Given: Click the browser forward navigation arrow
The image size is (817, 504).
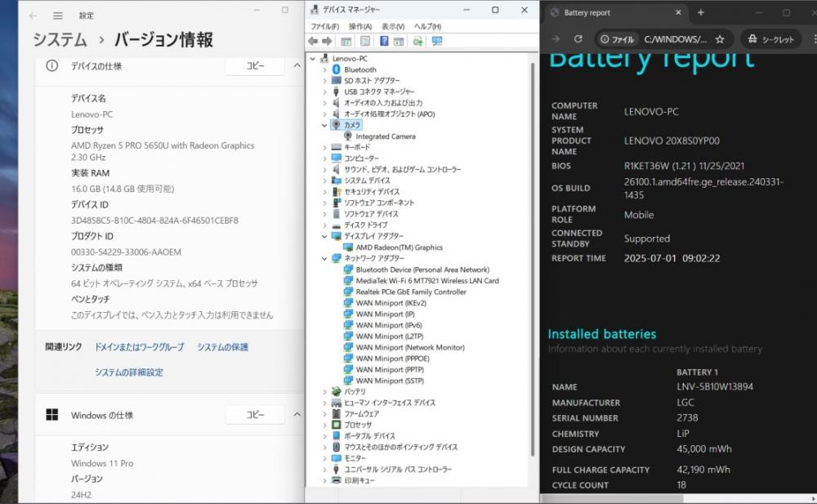Looking at the screenshot, I should click(556, 39).
